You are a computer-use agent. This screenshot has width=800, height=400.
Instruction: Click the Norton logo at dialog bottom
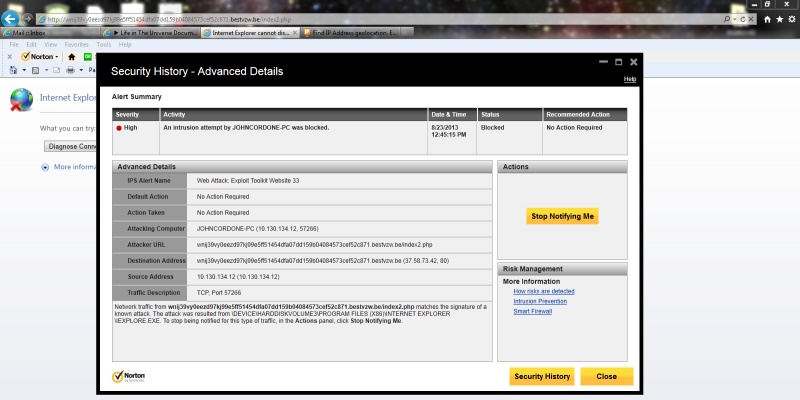[129, 377]
